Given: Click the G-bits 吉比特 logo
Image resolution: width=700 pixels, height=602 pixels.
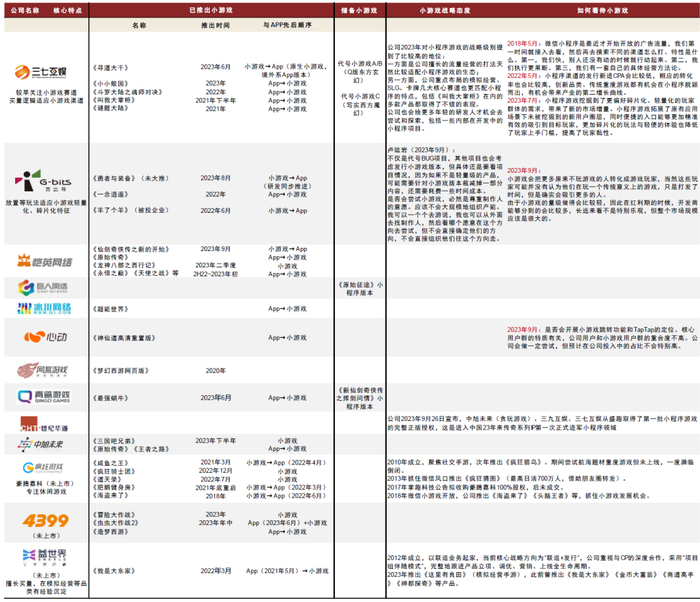Looking at the screenshot, I should pos(42,181).
